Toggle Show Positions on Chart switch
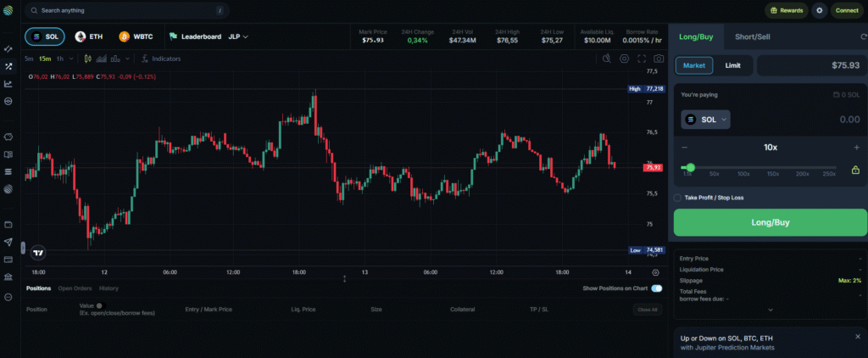This screenshot has width=868, height=358. [x=657, y=288]
